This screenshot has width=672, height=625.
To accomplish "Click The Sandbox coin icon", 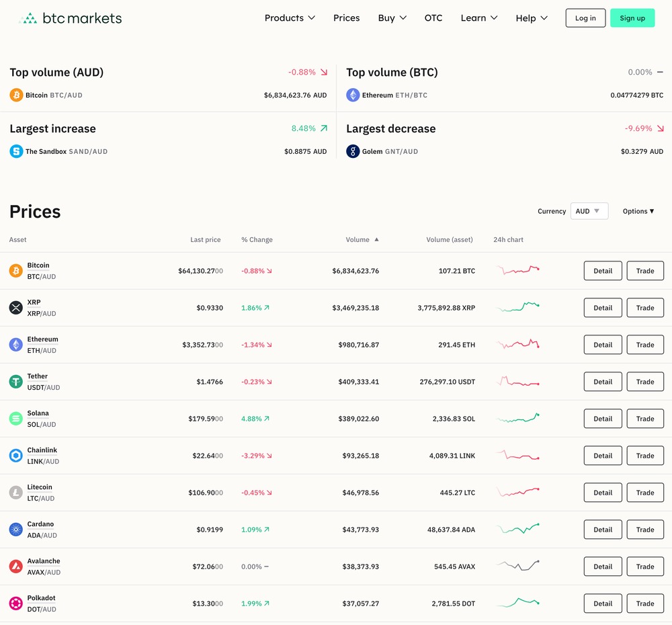I will [16, 151].
